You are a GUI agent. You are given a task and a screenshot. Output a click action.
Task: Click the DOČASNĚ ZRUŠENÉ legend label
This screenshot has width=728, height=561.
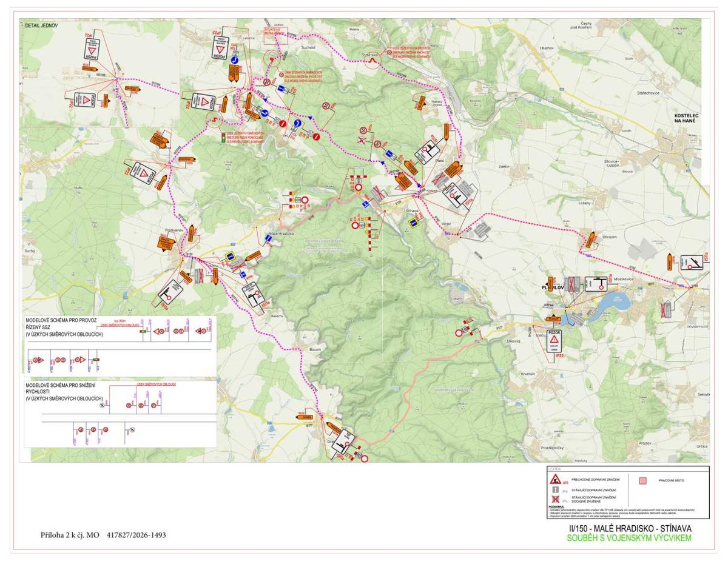pyautogui.click(x=585, y=502)
